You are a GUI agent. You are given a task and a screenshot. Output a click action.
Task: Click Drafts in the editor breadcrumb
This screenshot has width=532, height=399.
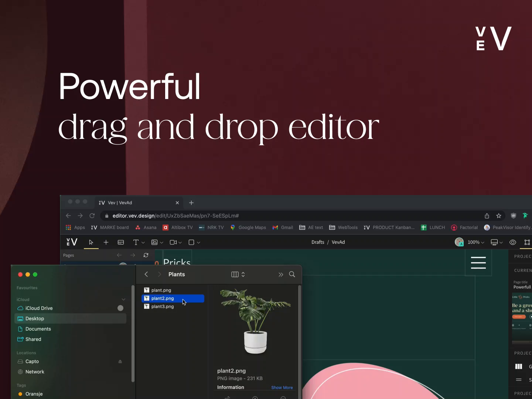tap(318, 242)
